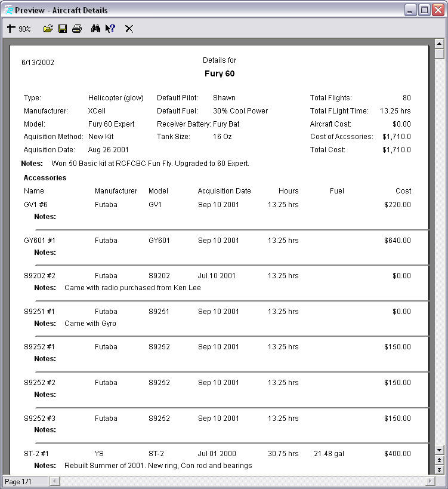Jump to previous page with double-up arrow
Image resolution: width=448 pixels, height=489 pixels.
pyautogui.click(x=440, y=460)
